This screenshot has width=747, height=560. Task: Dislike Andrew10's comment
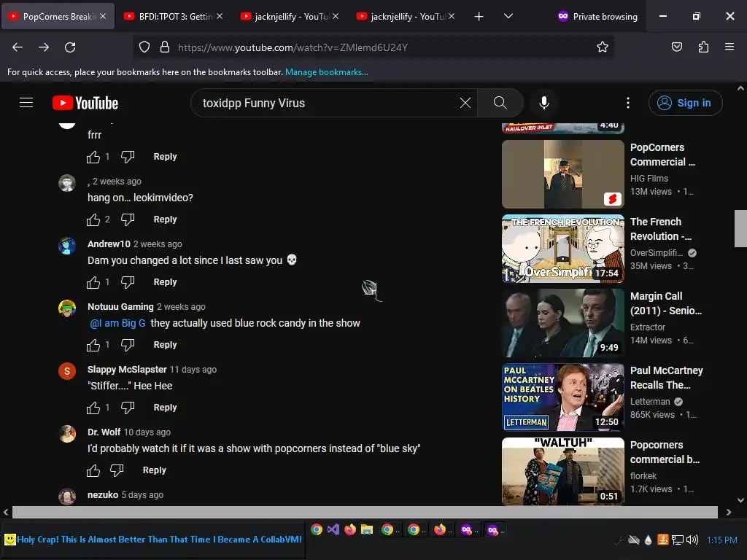[128, 282]
